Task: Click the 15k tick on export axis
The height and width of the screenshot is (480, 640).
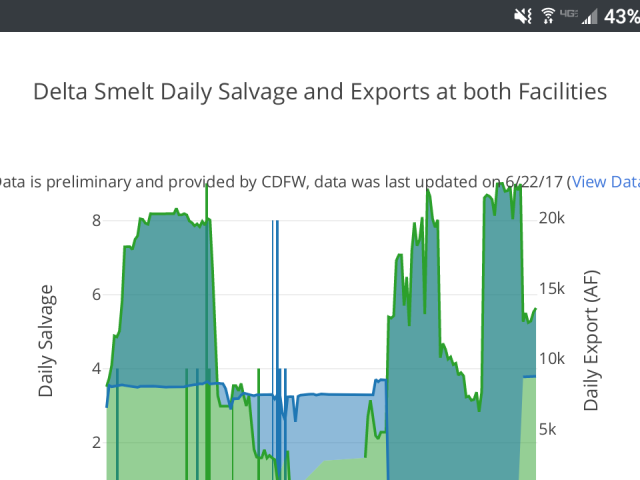Action: pyautogui.click(x=551, y=289)
